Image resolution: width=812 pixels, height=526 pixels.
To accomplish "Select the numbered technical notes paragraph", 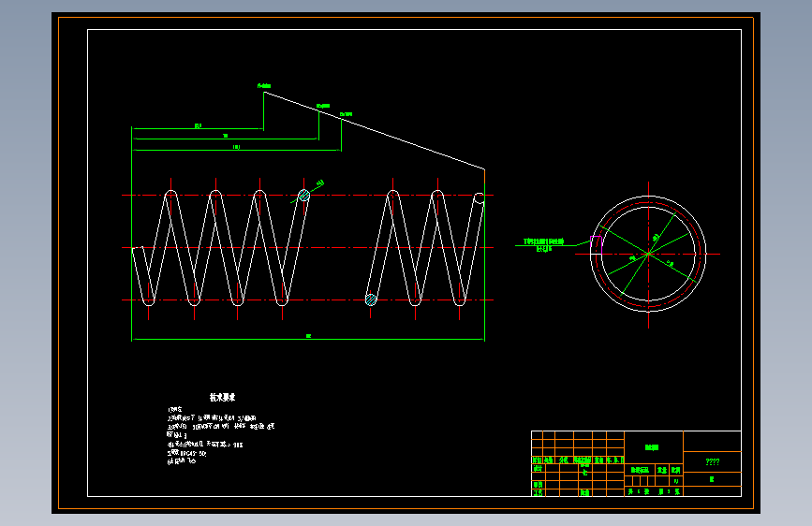I will click(x=221, y=435).
